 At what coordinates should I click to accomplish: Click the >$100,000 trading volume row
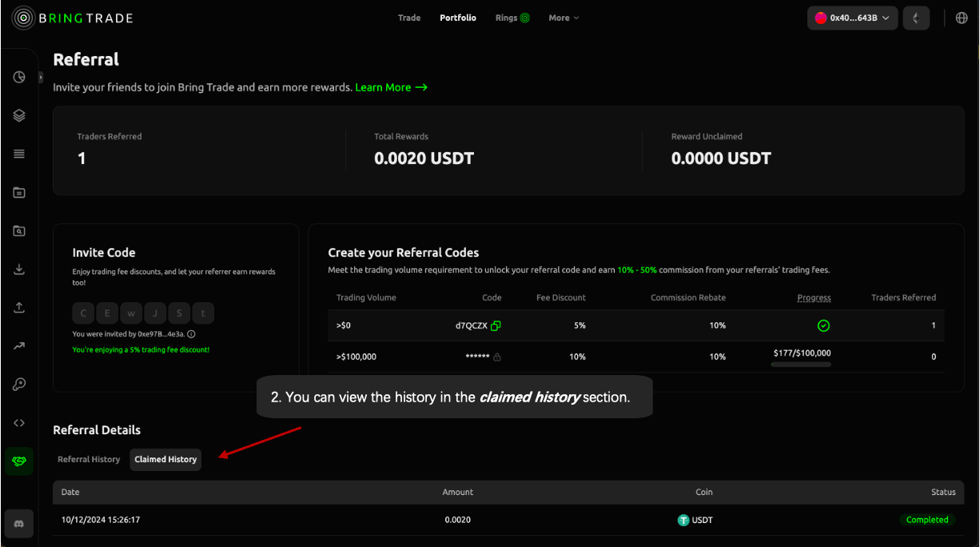pyautogui.click(x=635, y=357)
